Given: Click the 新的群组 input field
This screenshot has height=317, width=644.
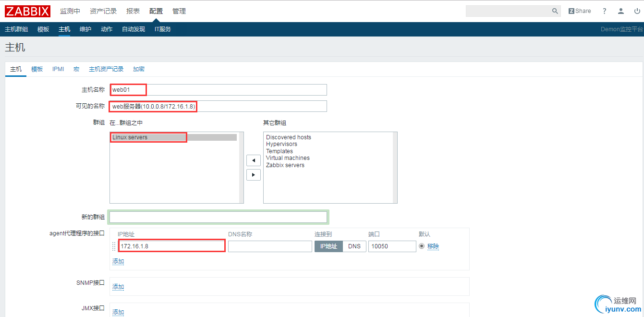Looking at the screenshot, I should (x=218, y=217).
